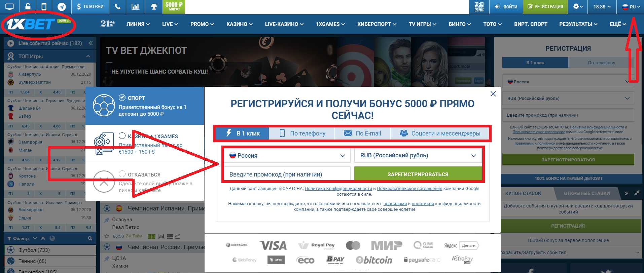Click the trophy icon in top bar
This screenshot has height=273, width=644.
[154, 7]
